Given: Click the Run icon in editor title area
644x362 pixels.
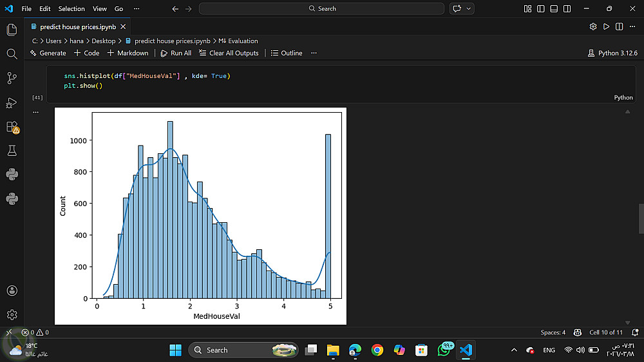Looking at the screenshot, I should coord(606,26).
